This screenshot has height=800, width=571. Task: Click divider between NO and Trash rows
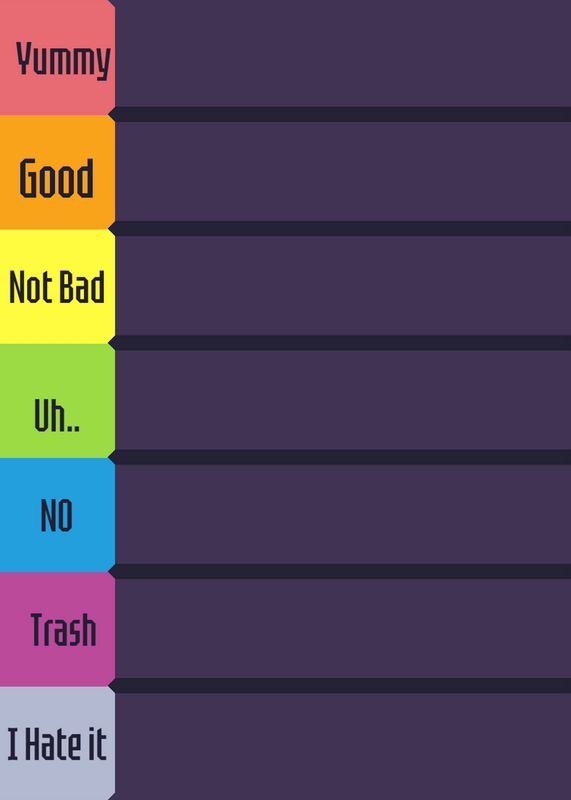(340, 571)
